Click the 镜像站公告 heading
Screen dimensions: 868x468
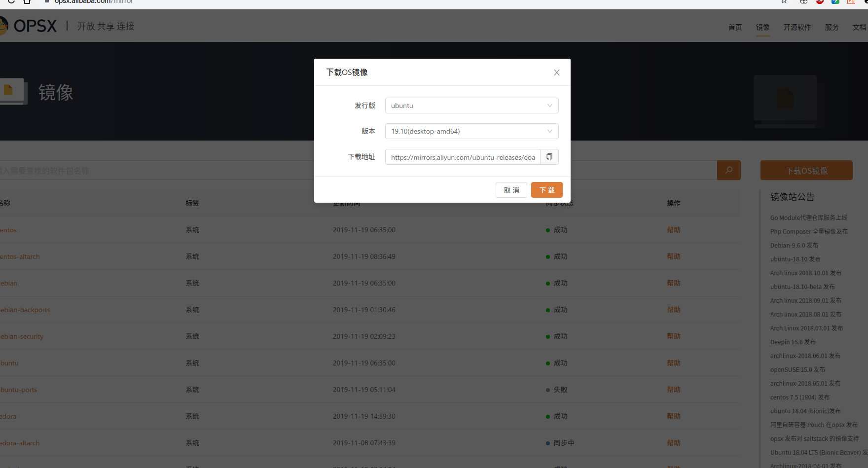click(x=793, y=197)
